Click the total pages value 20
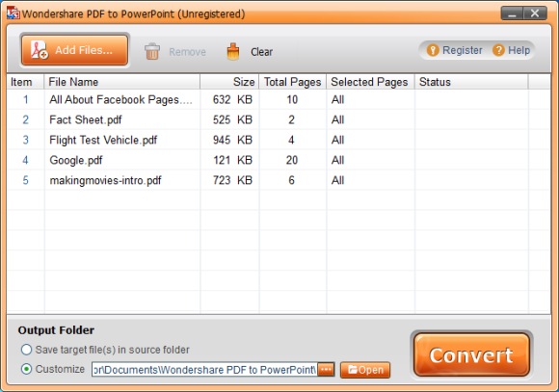 (292, 160)
